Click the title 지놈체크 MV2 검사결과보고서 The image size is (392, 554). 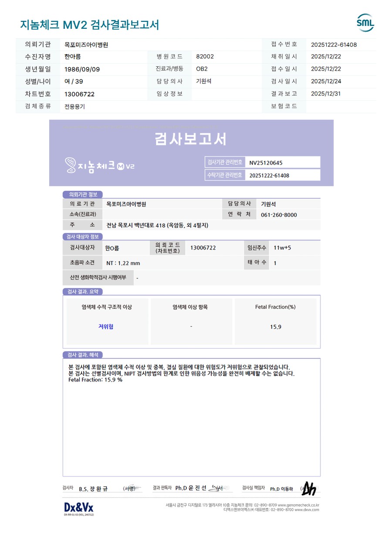click(x=90, y=25)
